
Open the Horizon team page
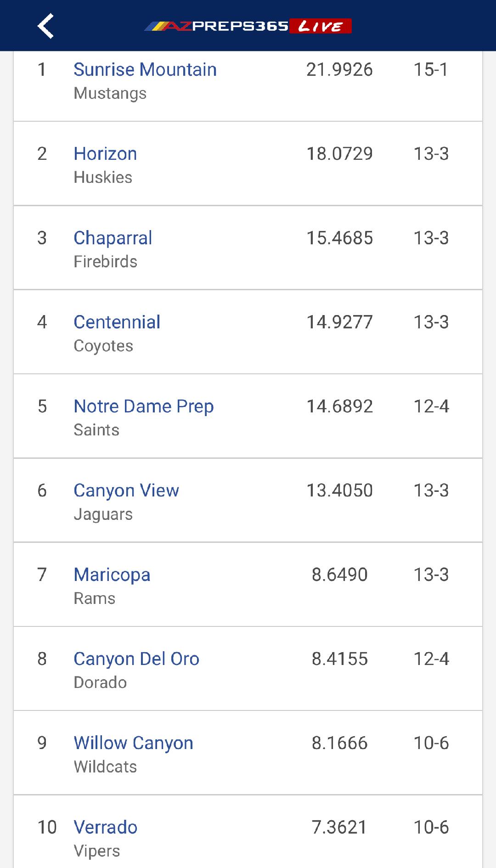coord(105,154)
